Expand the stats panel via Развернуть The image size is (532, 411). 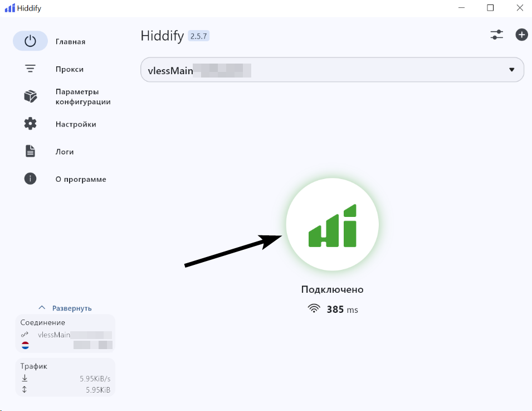(x=72, y=308)
